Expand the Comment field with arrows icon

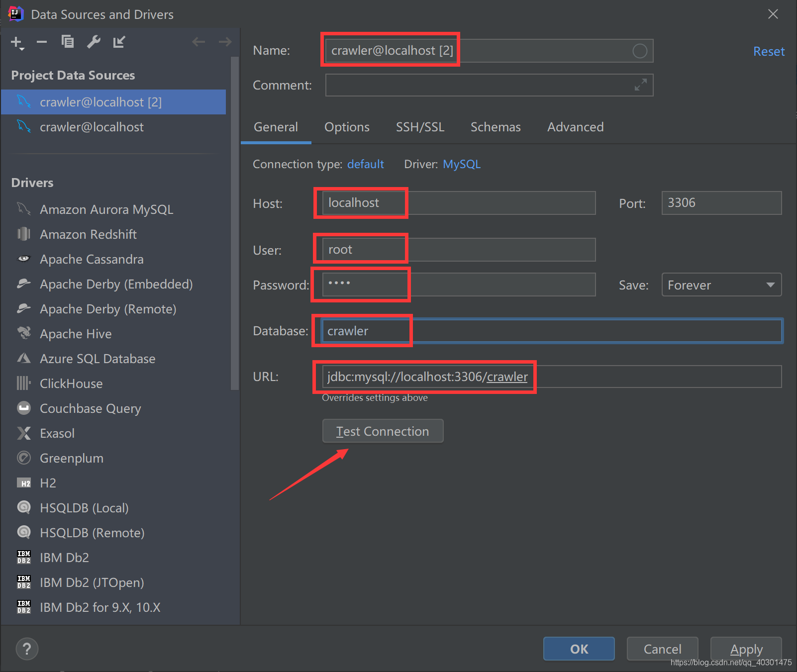pyautogui.click(x=641, y=85)
